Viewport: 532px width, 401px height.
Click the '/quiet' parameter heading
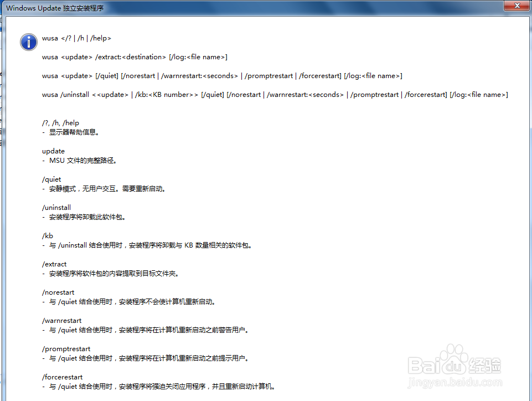coord(51,179)
